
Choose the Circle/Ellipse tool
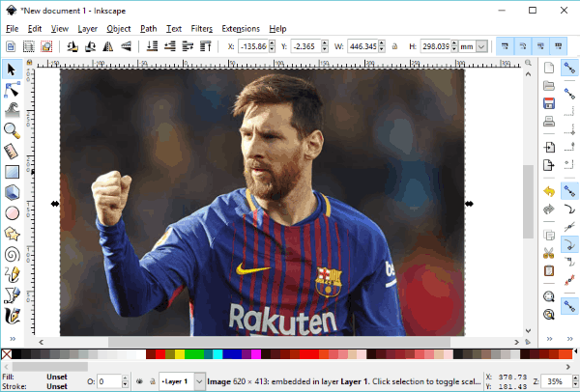[x=13, y=212]
